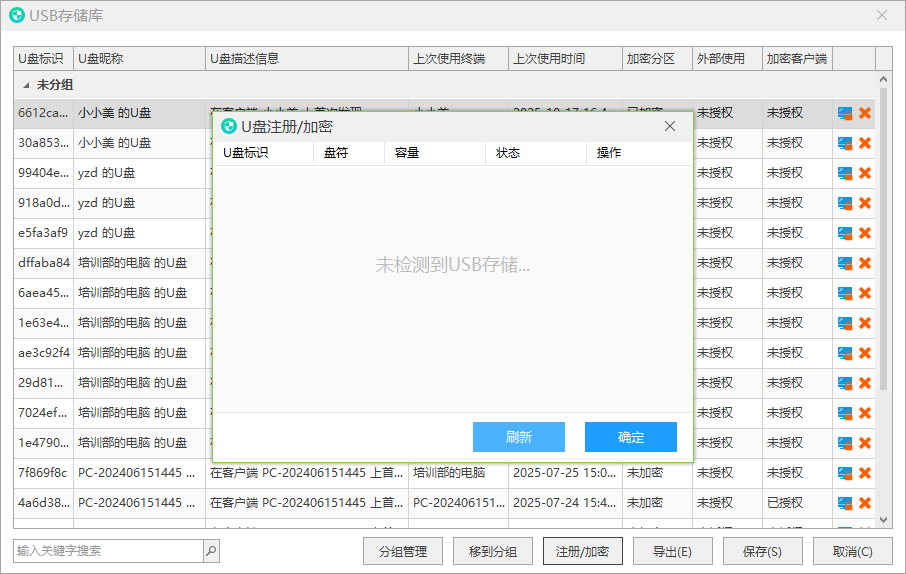906x574 pixels.
Task: Close the U盘注册/加密 dialog with its X
Action: point(670,126)
